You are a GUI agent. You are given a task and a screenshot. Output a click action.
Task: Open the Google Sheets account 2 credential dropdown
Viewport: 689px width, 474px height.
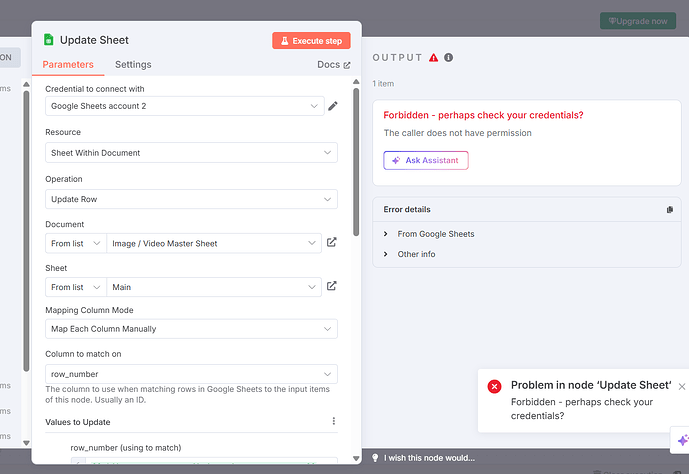click(185, 106)
